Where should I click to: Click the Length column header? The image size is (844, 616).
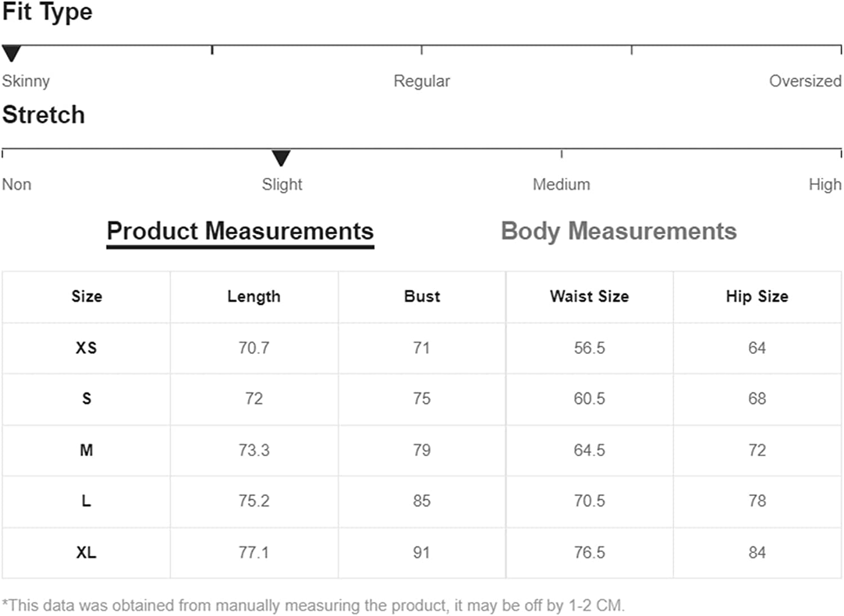pos(254,296)
